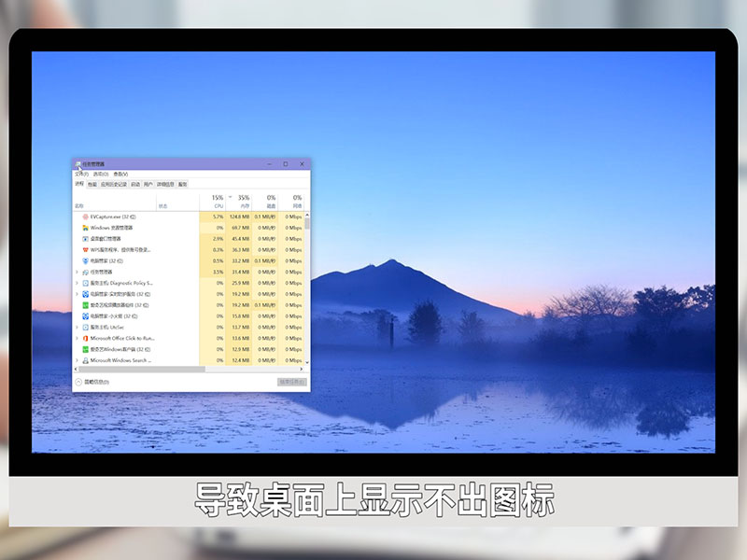
Task: Click the 25.9 MB memory value
Action: click(241, 283)
